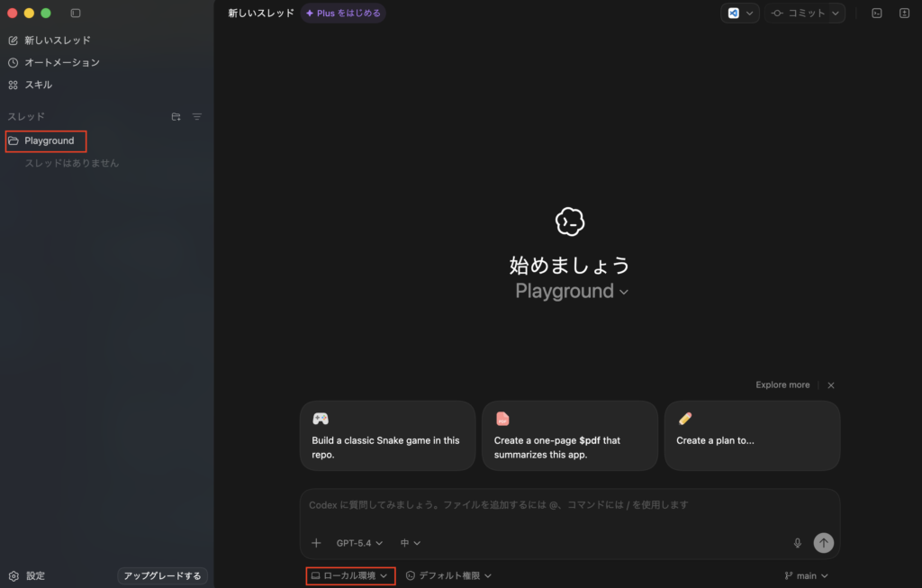Expand the コミット dropdown
Viewport: 922px width, 588px height.
(x=805, y=14)
